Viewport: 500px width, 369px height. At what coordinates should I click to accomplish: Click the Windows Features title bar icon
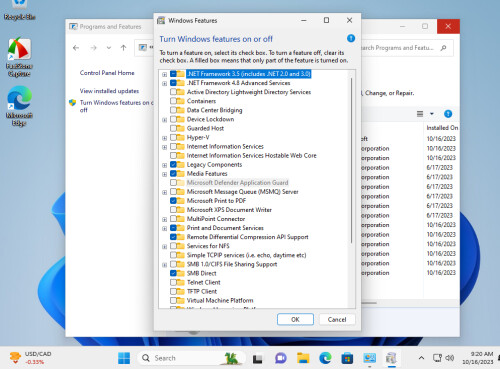click(x=161, y=21)
